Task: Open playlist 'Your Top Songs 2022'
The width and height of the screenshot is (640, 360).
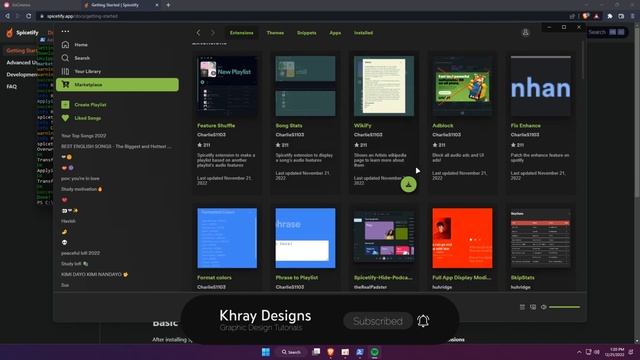Action: (84, 136)
